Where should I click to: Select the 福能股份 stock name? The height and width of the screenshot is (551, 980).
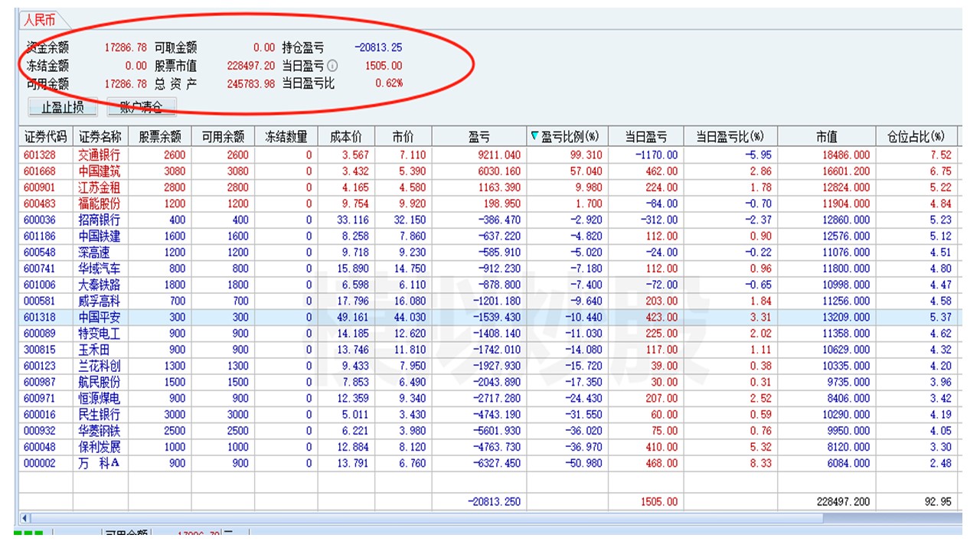tap(100, 204)
